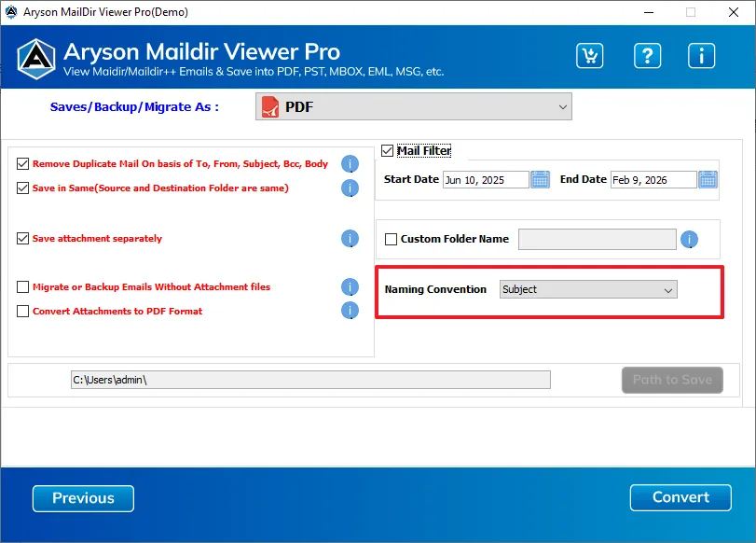This screenshot has height=543, width=756.
Task: Close the Aryson MailDir Viewer window
Action: (734, 12)
